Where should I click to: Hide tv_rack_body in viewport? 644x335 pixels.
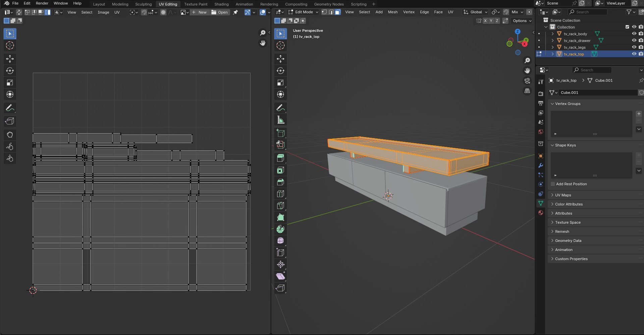click(634, 34)
